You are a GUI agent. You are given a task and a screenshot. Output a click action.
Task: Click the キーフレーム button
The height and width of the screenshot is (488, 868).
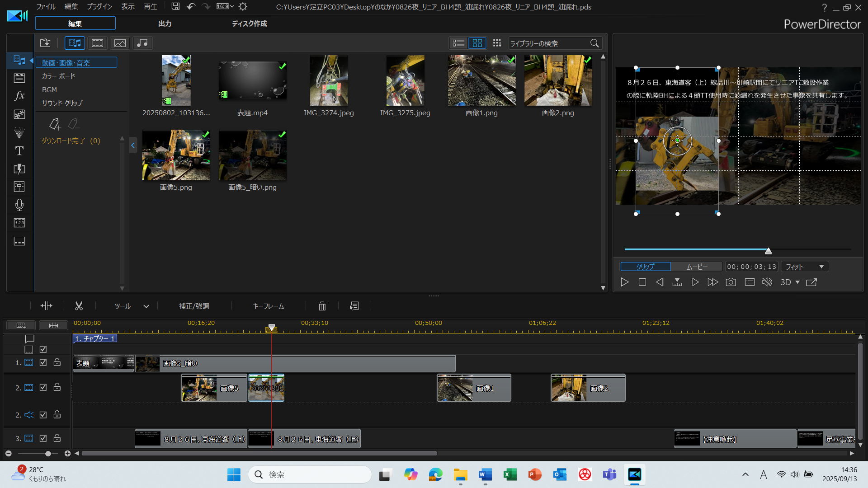268,306
